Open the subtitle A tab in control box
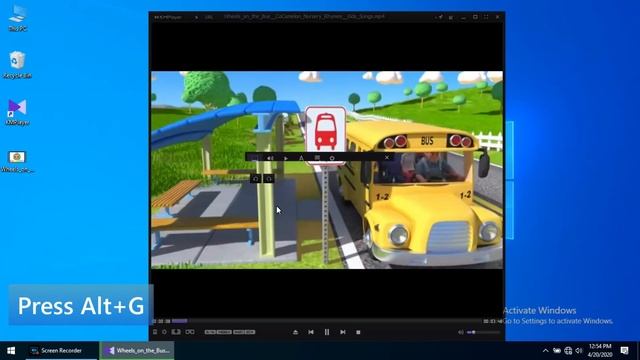This screenshot has width=640, height=360. pyautogui.click(x=301, y=158)
